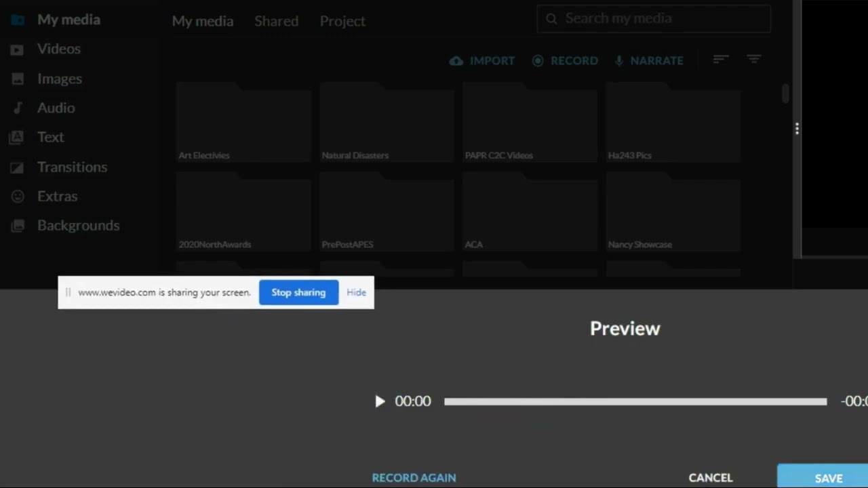Click the Import cloud upload icon
The image size is (868, 488).
pos(456,61)
